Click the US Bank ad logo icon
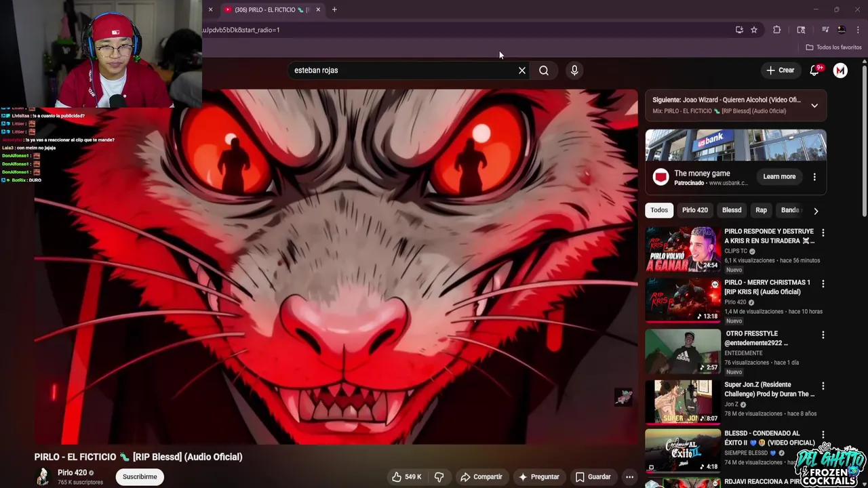This screenshot has height=488, width=868. click(660, 177)
